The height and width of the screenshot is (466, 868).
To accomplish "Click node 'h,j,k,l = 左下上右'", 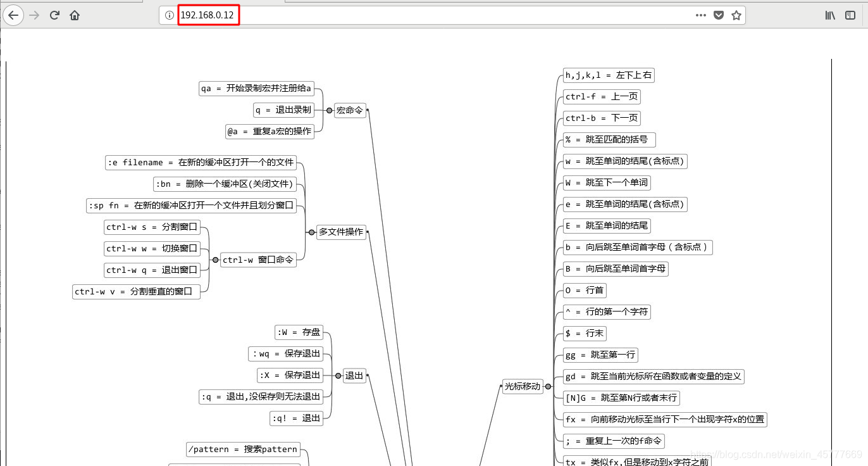I will click(609, 75).
